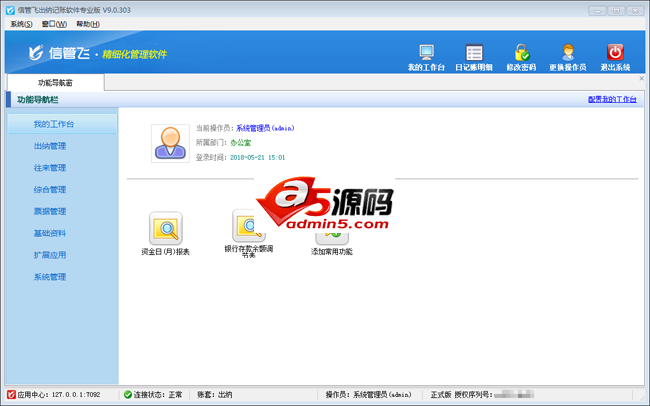The height and width of the screenshot is (406, 650).
Task: Select 往来管理 in the sidebar
Action: [50, 168]
